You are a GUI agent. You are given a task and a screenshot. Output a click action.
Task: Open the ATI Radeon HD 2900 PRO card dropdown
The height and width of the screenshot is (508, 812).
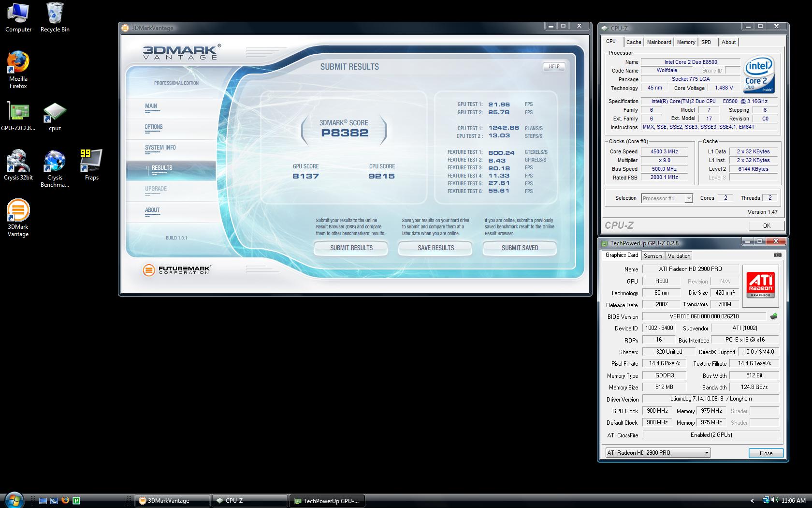[x=658, y=453]
